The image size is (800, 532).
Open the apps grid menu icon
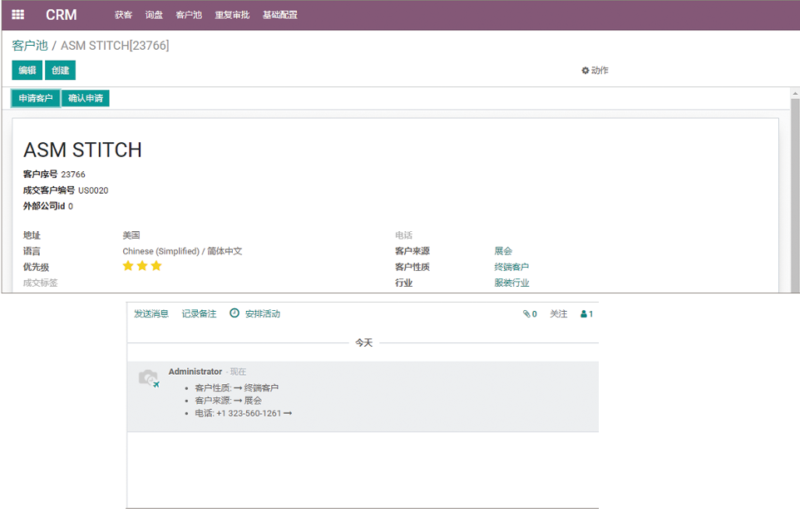(17, 15)
